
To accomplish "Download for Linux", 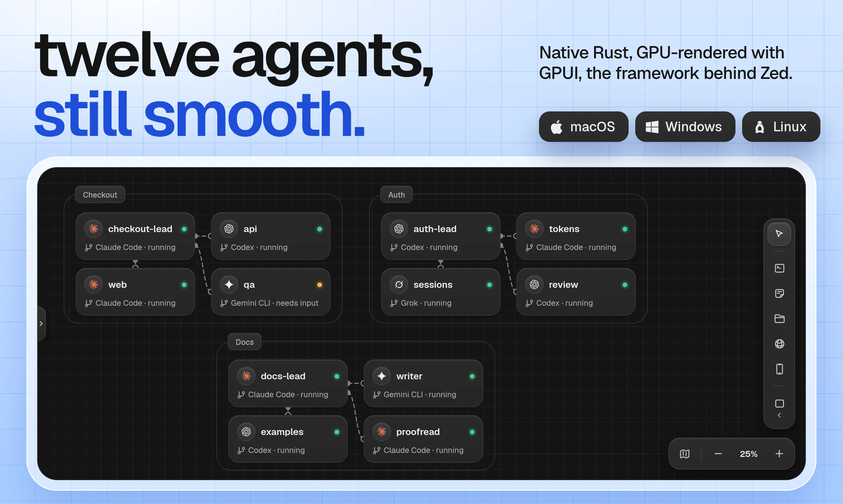I will 781,127.
